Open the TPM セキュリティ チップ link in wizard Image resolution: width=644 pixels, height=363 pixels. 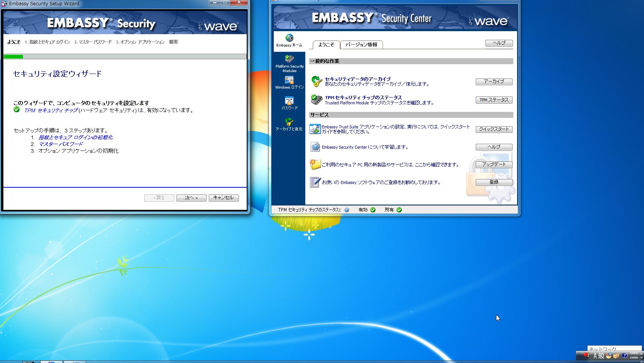51,110
